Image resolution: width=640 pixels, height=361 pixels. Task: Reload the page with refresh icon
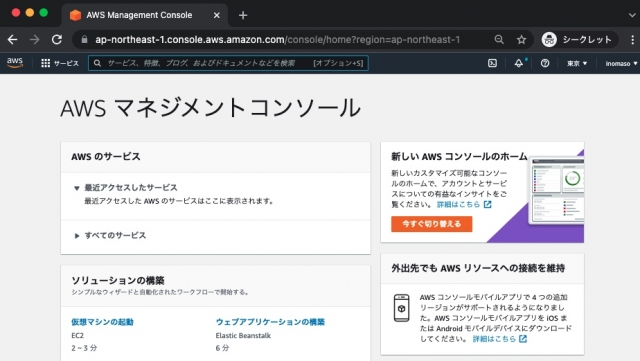(x=57, y=40)
